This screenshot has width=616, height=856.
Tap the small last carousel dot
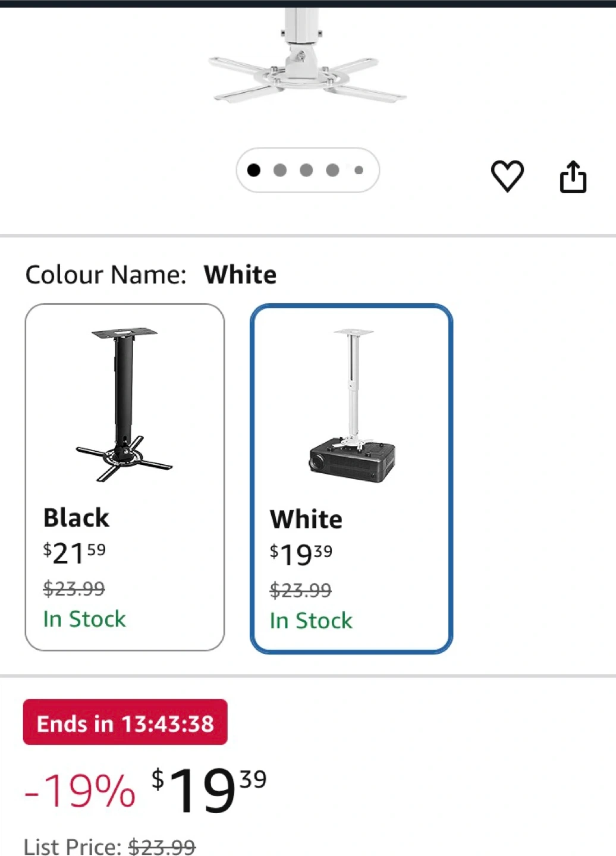[x=359, y=171]
